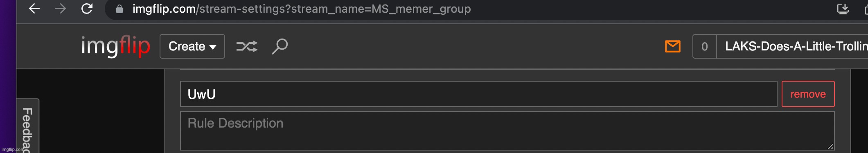View site info via padlock icon
Viewport: 868px width, 153px height.
coord(119,9)
